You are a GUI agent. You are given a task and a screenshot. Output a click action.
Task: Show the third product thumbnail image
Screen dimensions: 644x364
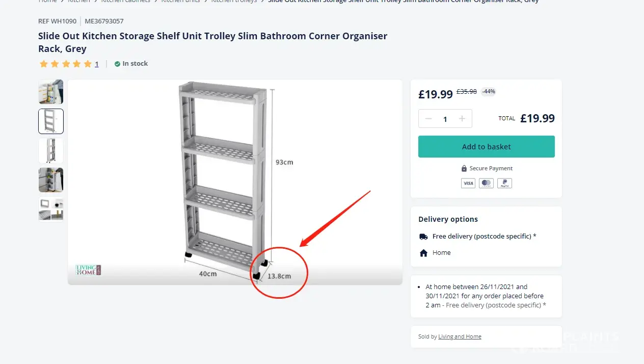pyautogui.click(x=51, y=151)
